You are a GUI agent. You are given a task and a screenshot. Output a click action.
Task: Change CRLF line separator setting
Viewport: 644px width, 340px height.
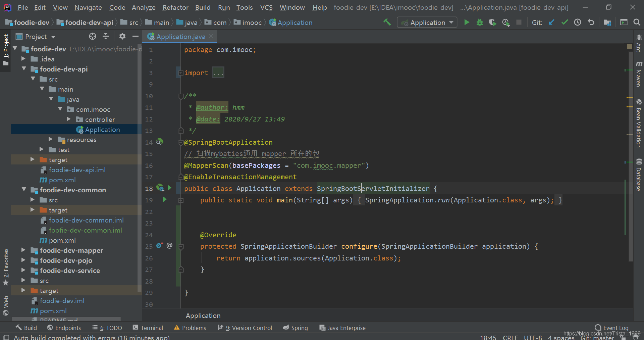pos(510,337)
